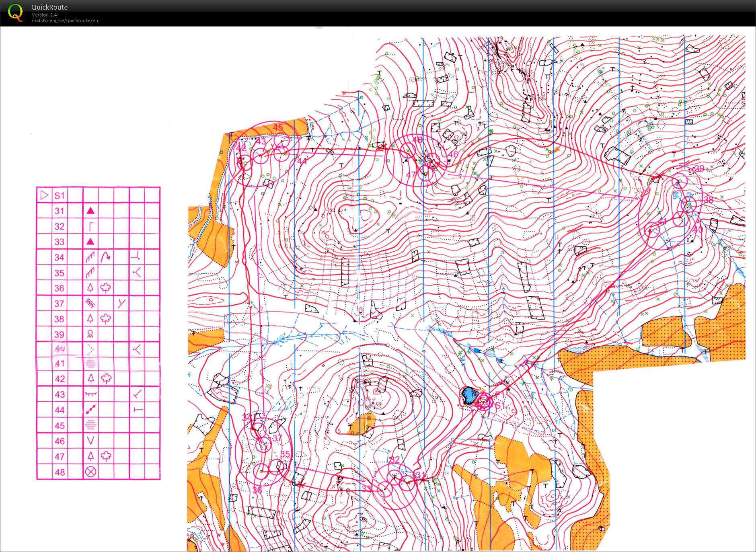Image resolution: width=756 pixels, height=552 pixels.
Task: Click the boulder triangle symbol in row 33
Action: [90, 241]
